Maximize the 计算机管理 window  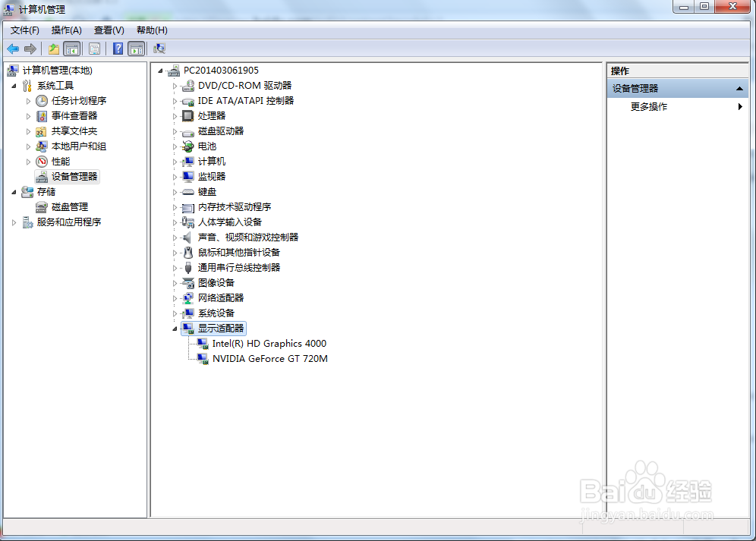coord(704,7)
